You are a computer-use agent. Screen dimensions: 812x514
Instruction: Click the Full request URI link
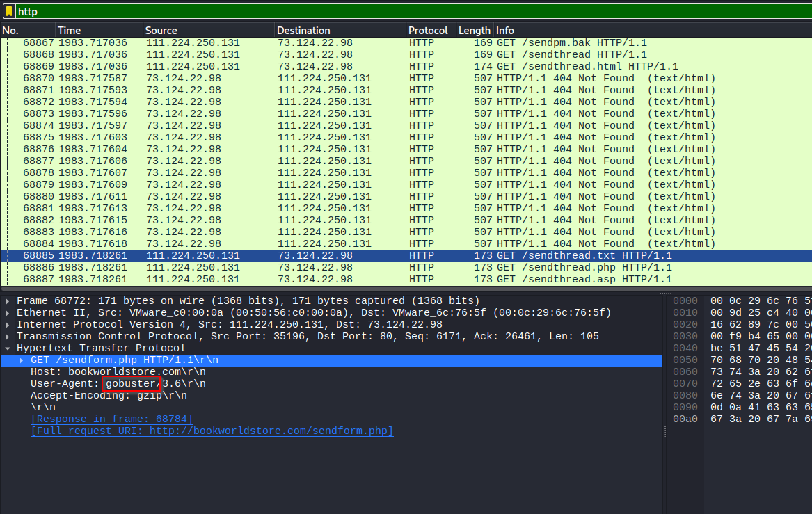pyautogui.click(x=212, y=431)
